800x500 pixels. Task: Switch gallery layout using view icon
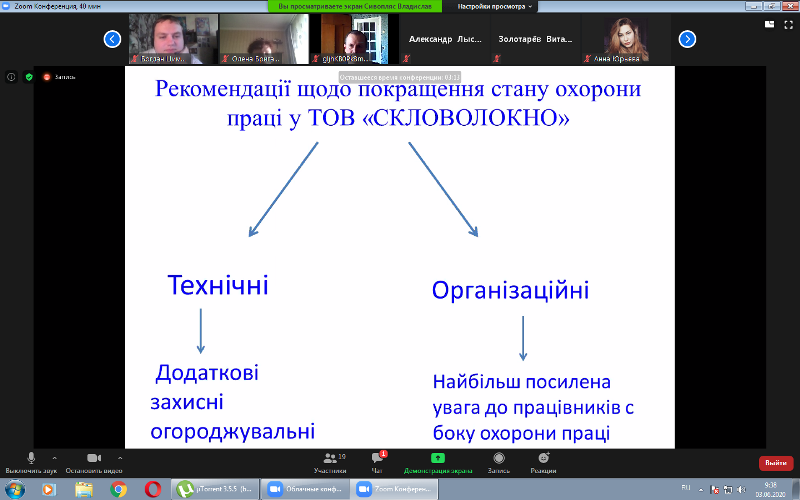coord(769,24)
